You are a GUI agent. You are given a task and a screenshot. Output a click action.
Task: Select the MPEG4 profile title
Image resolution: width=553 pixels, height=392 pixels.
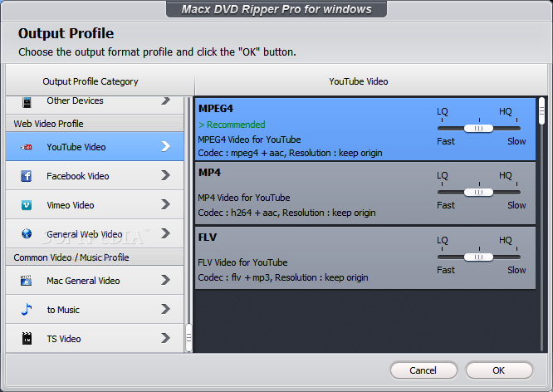216,109
